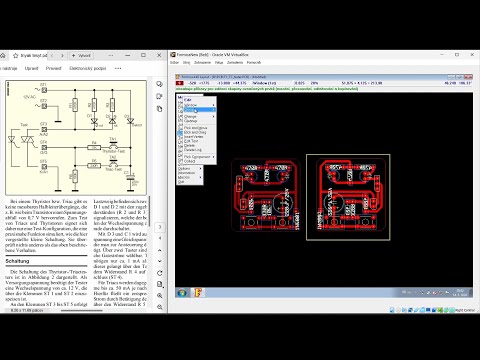This screenshot has height=360, width=480.
Task: Open the Windows Start orb in VM
Action: pyautogui.click(x=182, y=293)
